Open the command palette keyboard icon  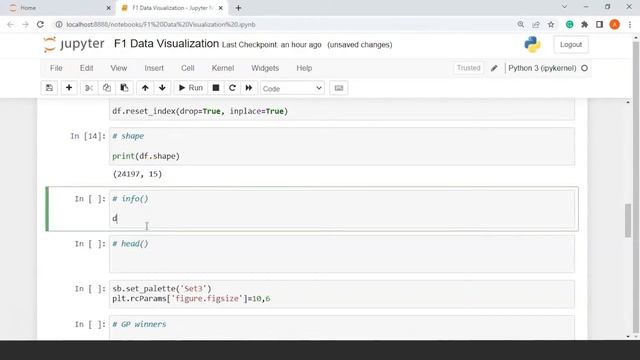tap(339, 88)
